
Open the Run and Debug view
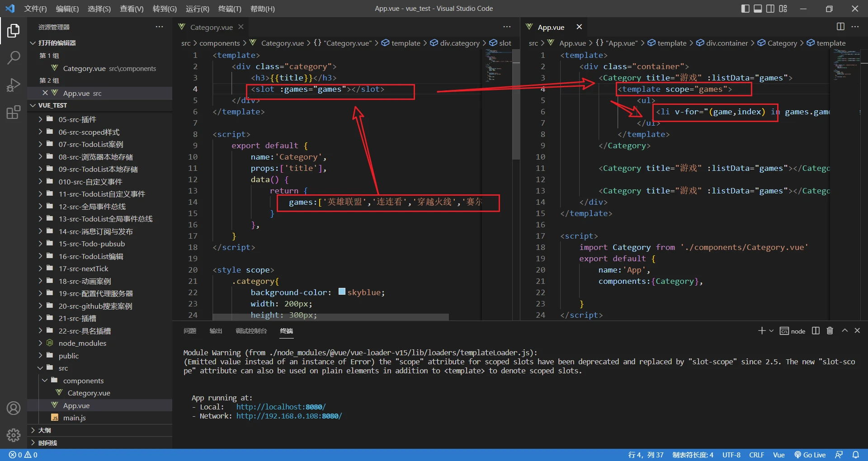(x=14, y=85)
